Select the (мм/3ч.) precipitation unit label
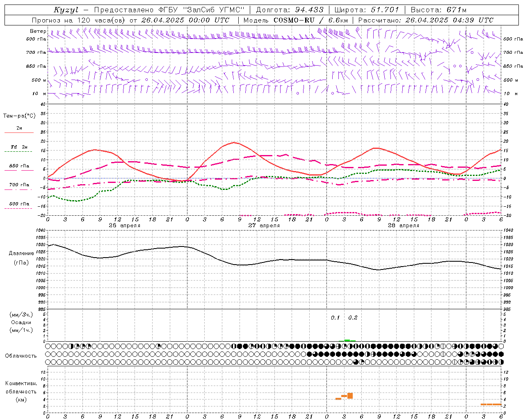The height and width of the screenshot is (420, 525). click(21, 315)
